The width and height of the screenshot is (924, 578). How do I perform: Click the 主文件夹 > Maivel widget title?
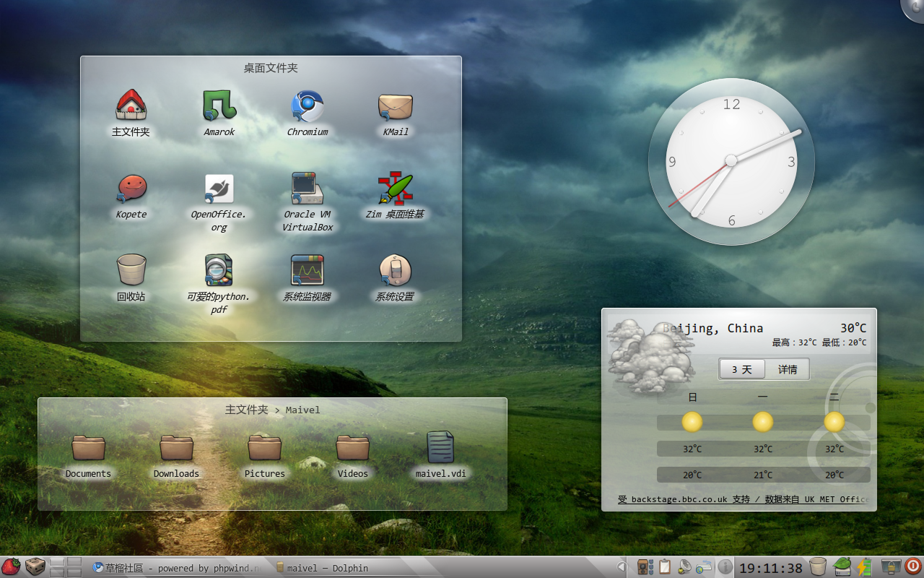[272, 410]
